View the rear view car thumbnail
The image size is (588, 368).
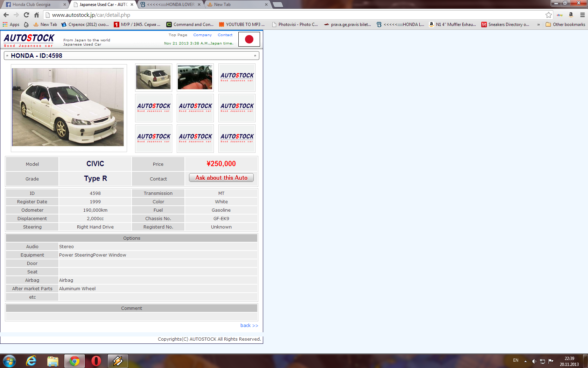[x=153, y=77]
